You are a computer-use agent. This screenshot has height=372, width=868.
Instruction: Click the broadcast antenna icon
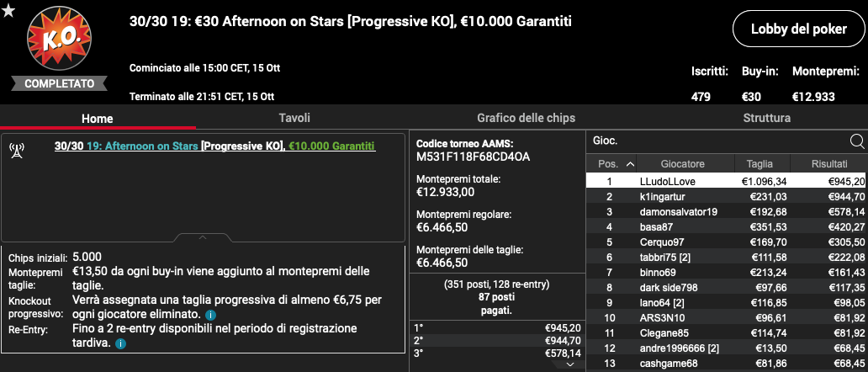point(17,151)
